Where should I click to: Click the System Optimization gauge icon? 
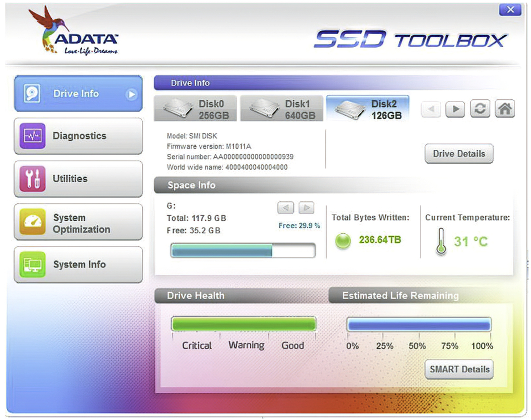(32, 222)
